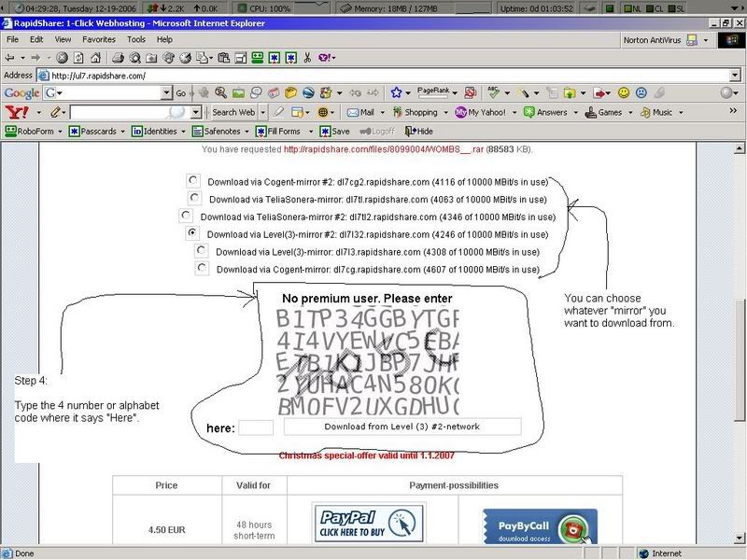The height and width of the screenshot is (560, 747).
Task: Expand the Address bar dropdown
Action: [735, 76]
